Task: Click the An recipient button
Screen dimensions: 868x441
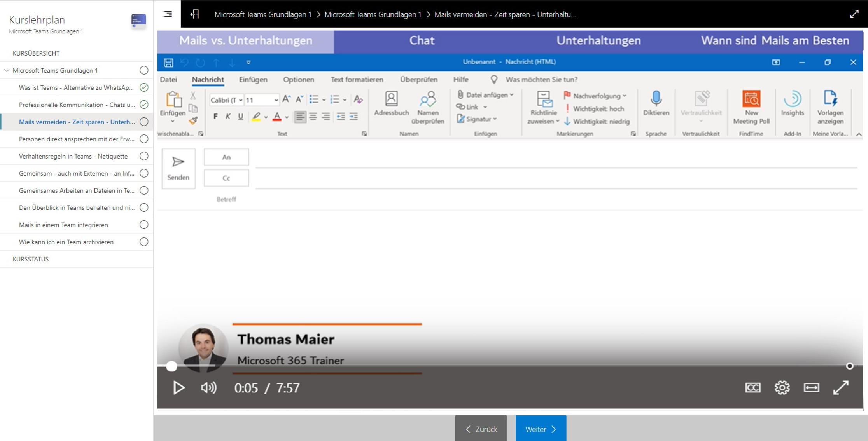Action: point(226,157)
